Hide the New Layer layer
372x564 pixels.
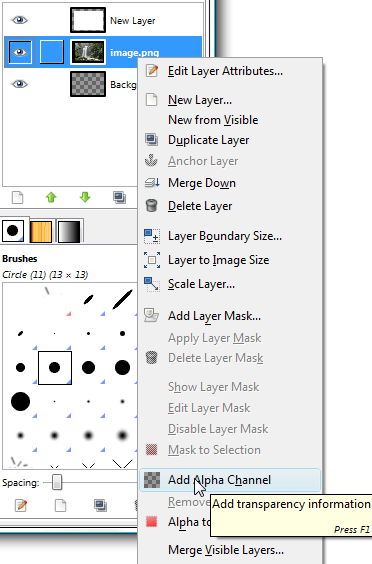(20, 20)
